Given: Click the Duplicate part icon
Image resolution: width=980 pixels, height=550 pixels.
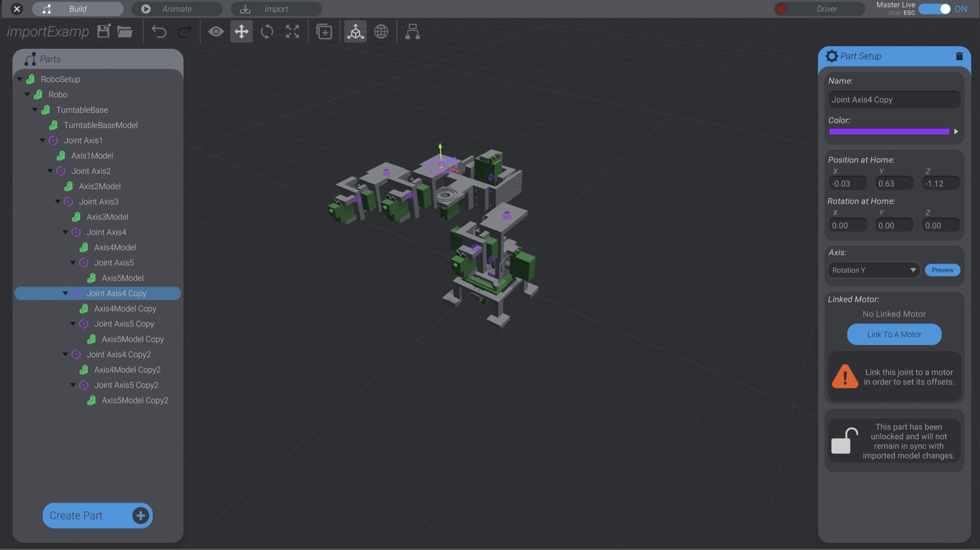Looking at the screenshot, I should click(323, 31).
